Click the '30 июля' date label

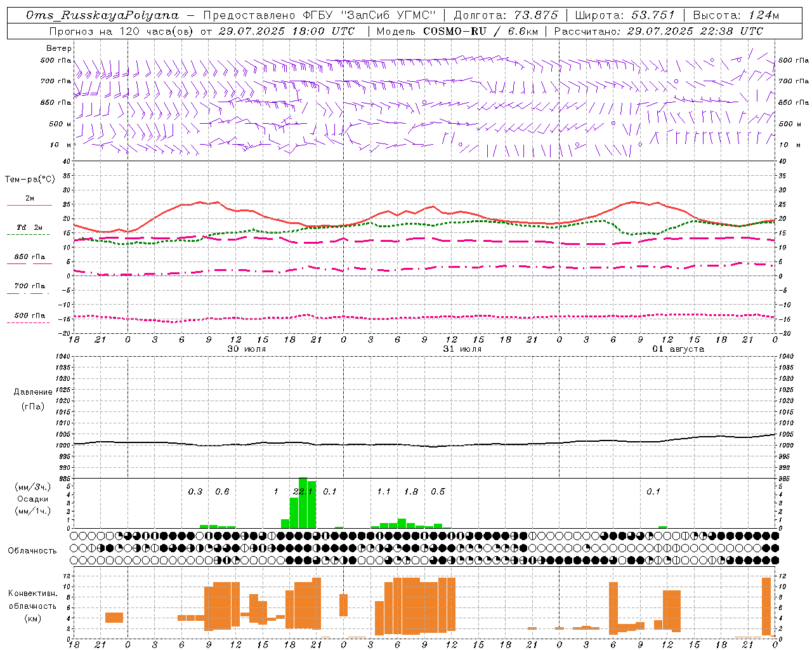click(x=247, y=349)
